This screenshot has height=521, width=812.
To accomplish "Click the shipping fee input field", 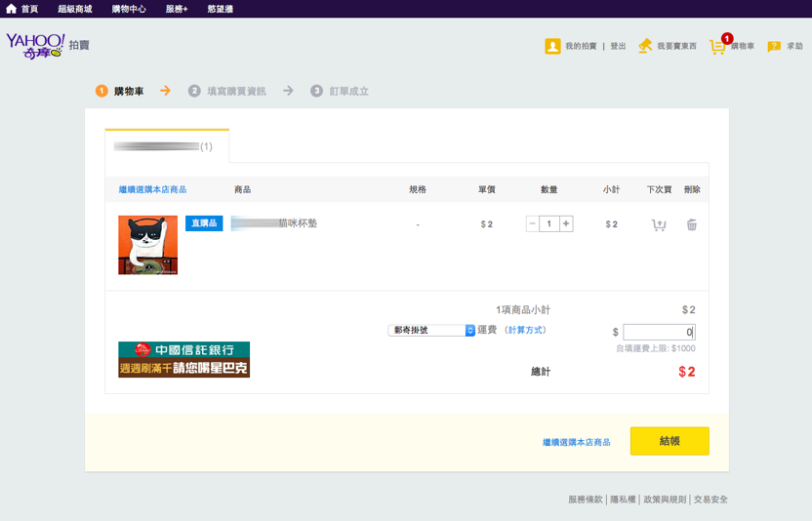I will pyautogui.click(x=658, y=332).
